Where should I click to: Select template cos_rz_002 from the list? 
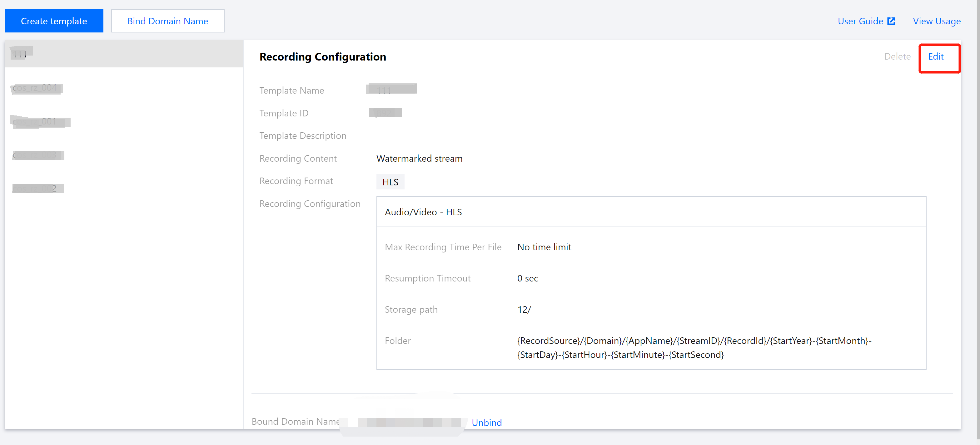click(38, 187)
